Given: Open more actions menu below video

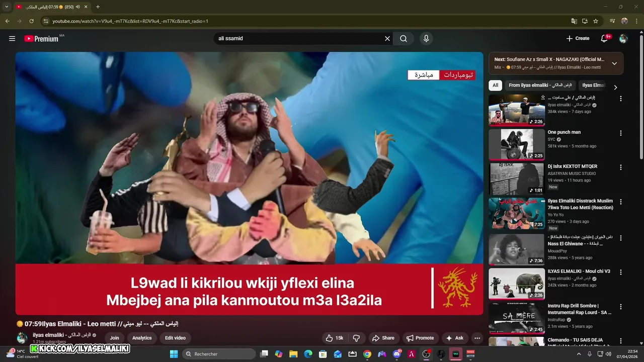Looking at the screenshot, I should tap(477, 338).
